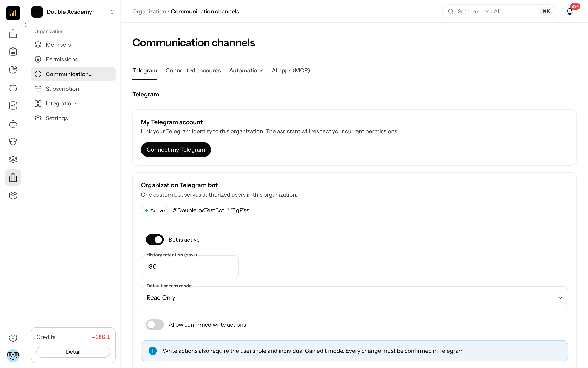Open the trend graph rail icon
The image size is (588, 368).
pyautogui.click(x=13, y=106)
